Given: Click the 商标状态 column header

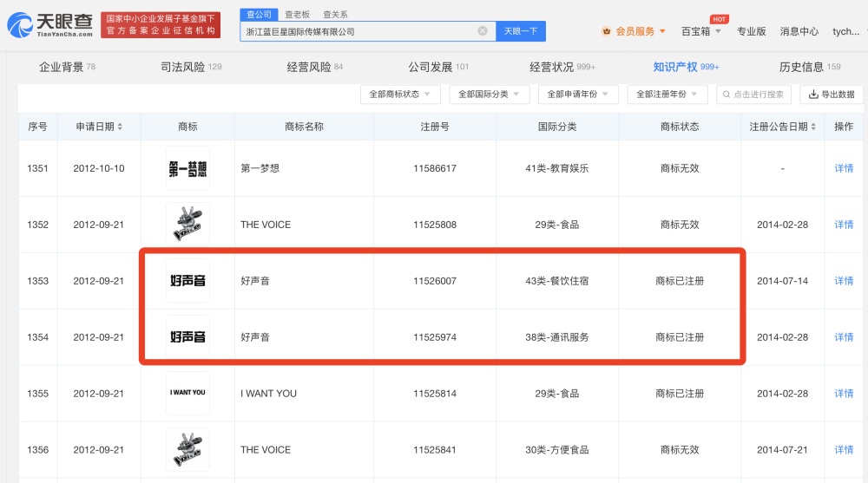Looking at the screenshot, I should pyautogui.click(x=680, y=127).
